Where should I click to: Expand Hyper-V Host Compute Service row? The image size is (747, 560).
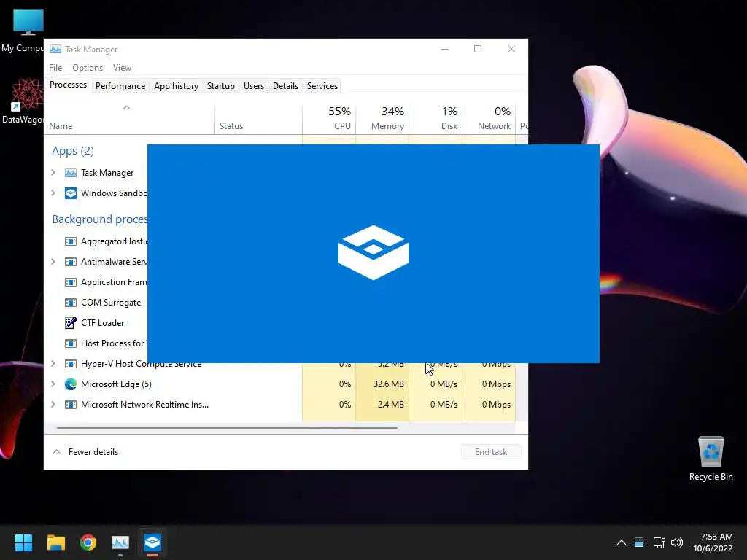[x=53, y=364]
